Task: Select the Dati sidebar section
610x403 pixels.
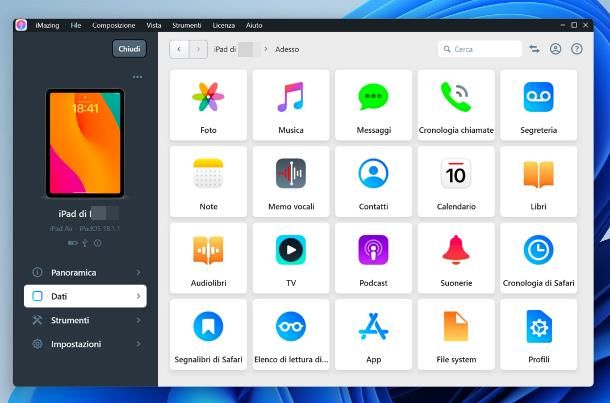Action: [x=85, y=296]
